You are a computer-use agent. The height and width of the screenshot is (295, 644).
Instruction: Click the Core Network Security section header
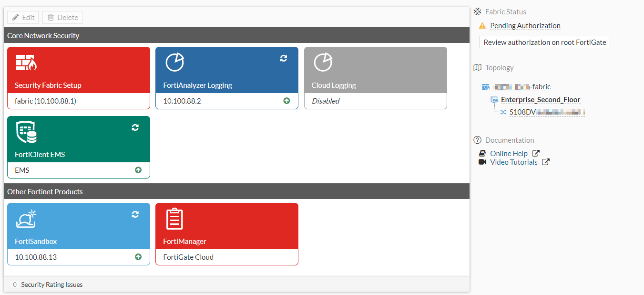[x=236, y=35]
